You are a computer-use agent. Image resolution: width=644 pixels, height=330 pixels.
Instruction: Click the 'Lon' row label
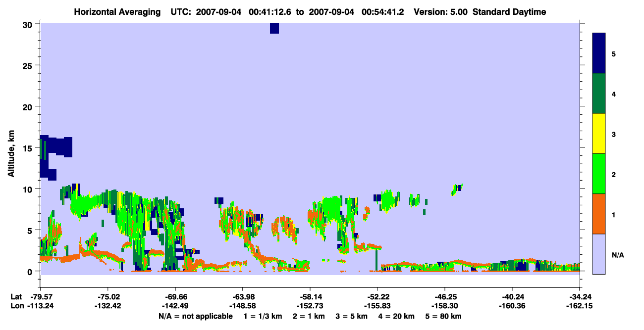coord(16,306)
